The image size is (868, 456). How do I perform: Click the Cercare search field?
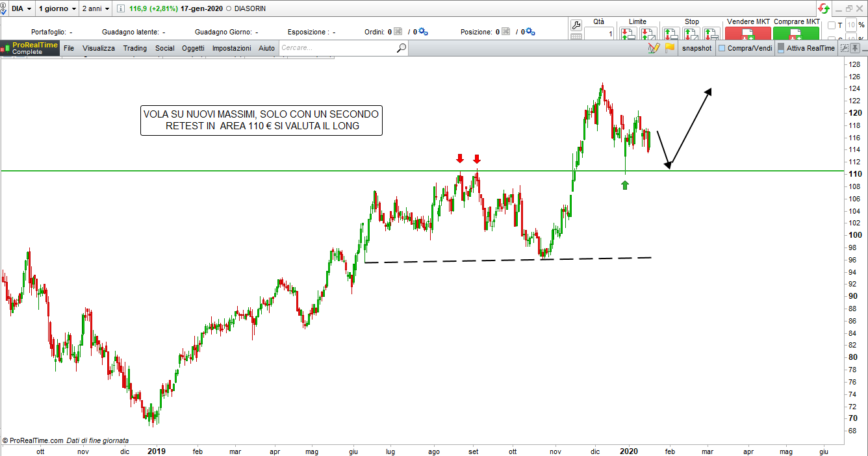click(338, 48)
